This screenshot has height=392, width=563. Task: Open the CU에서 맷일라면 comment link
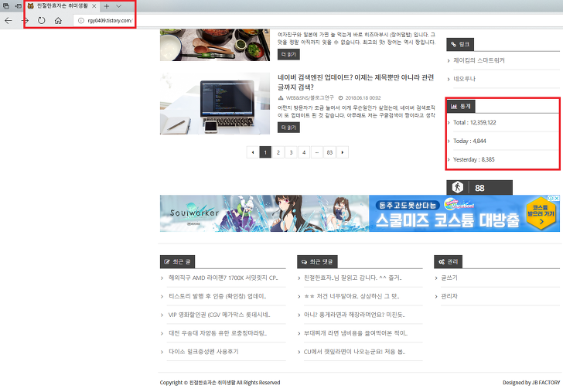(x=354, y=352)
